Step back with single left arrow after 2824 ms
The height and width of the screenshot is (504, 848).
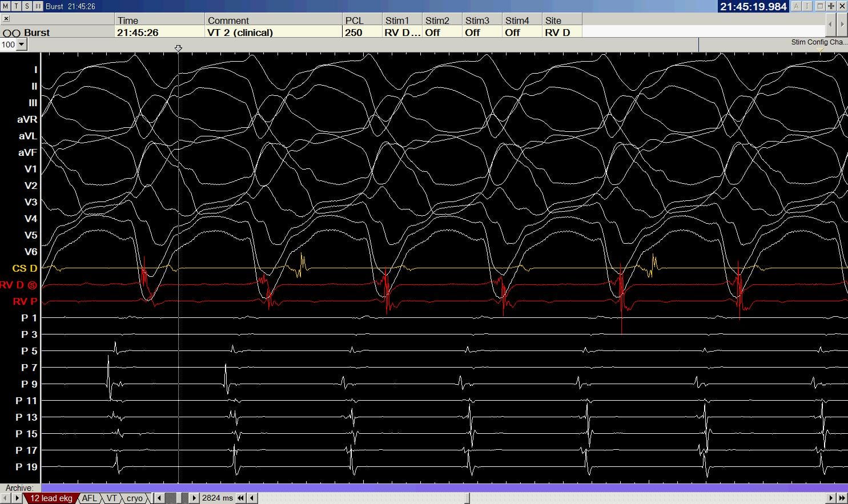coord(252,498)
